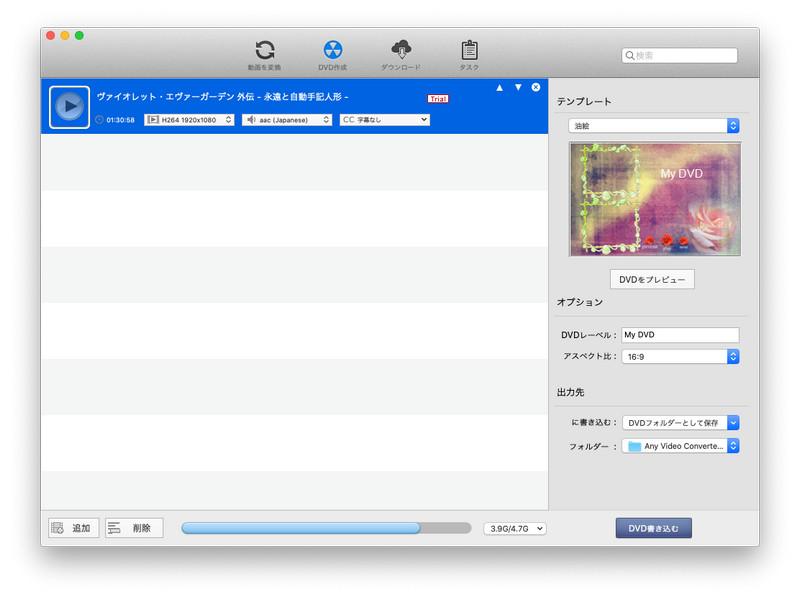Open the aac (Japanese) audio track dropdown
800x600 pixels.
pos(287,120)
